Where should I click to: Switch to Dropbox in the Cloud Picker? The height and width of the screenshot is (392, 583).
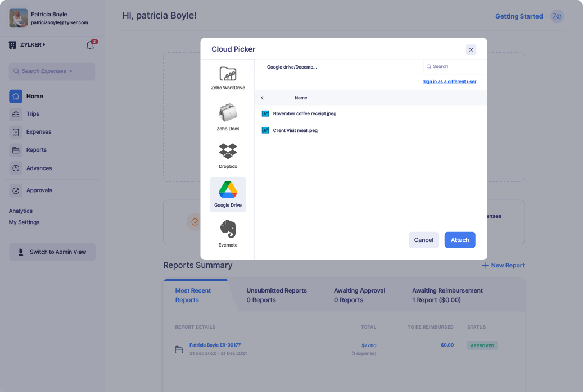click(x=228, y=155)
